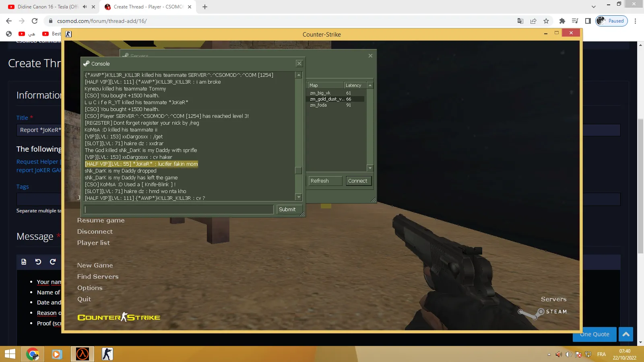Open a new browser tab
This screenshot has width=644, height=362.
(205, 7)
